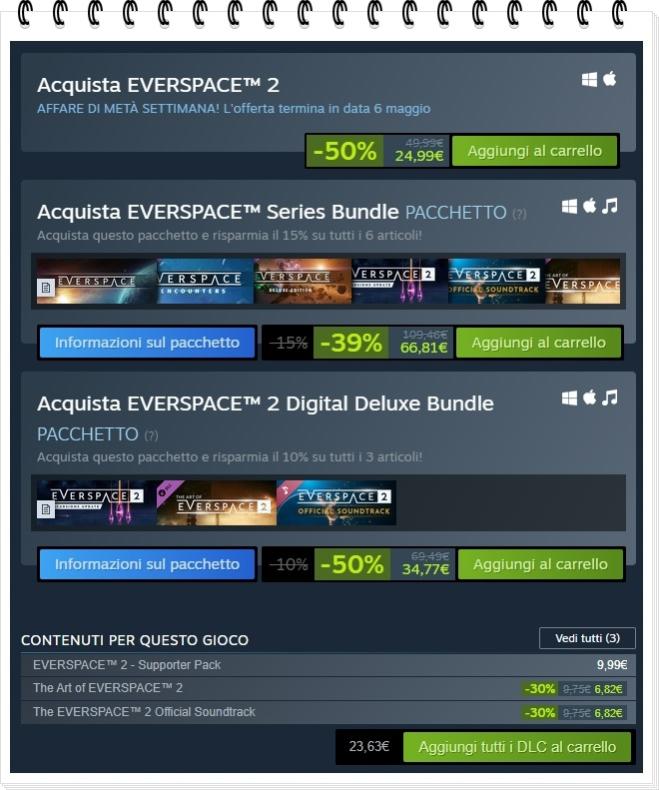
Task: Click EVERSPACE Encounters thumbnail in Series Bundle
Action: (x=205, y=281)
